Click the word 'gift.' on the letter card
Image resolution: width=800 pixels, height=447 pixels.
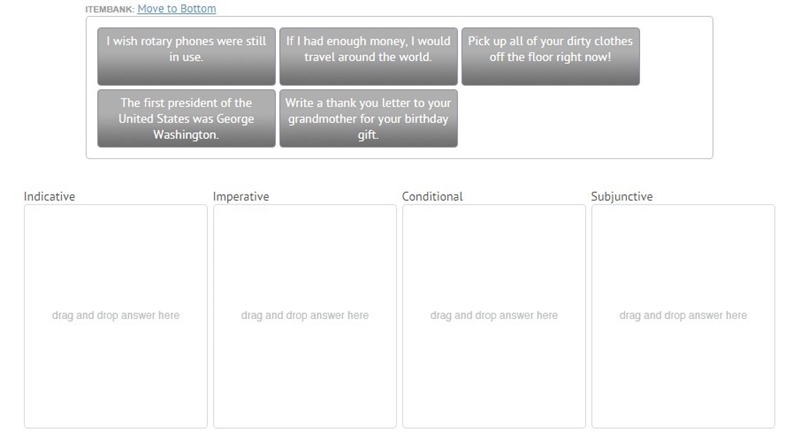pos(368,135)
